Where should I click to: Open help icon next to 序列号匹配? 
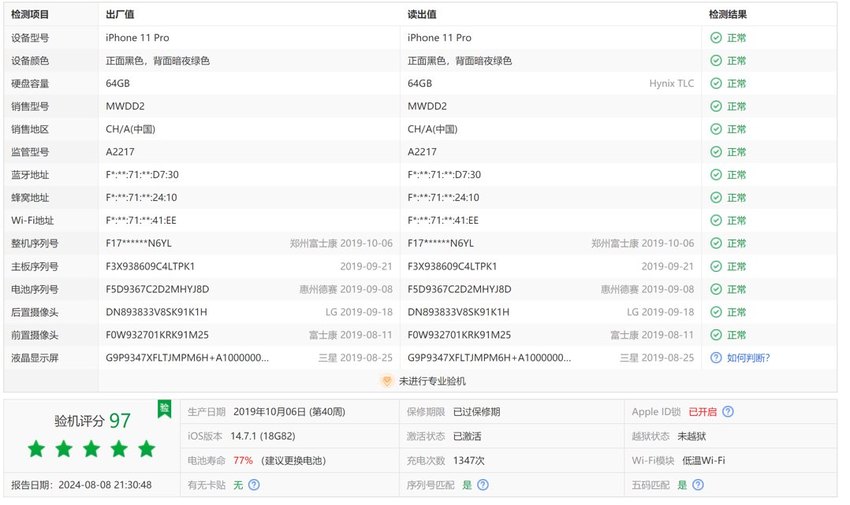483,485
